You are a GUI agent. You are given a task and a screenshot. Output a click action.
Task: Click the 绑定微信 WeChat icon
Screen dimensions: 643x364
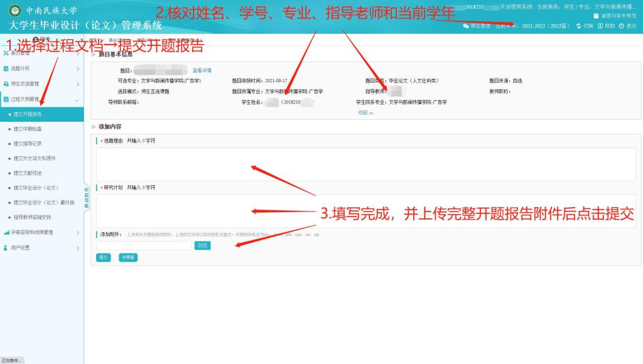[x=466, y=26]
